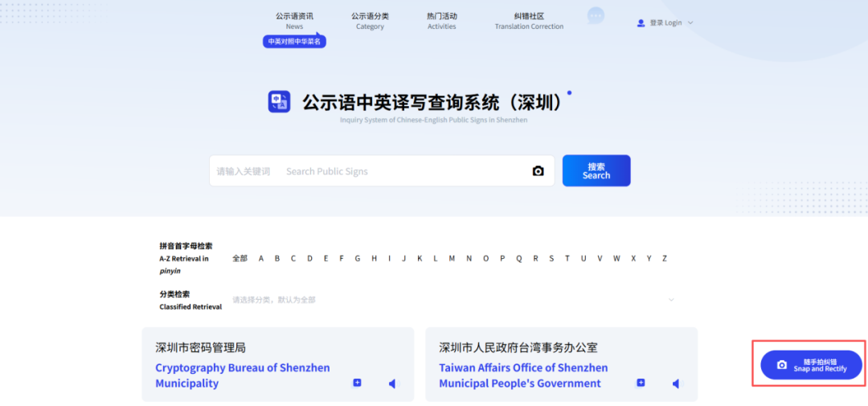
Task: Select 全部 in the A-Z retrieval row
Action: click(240, 258)
